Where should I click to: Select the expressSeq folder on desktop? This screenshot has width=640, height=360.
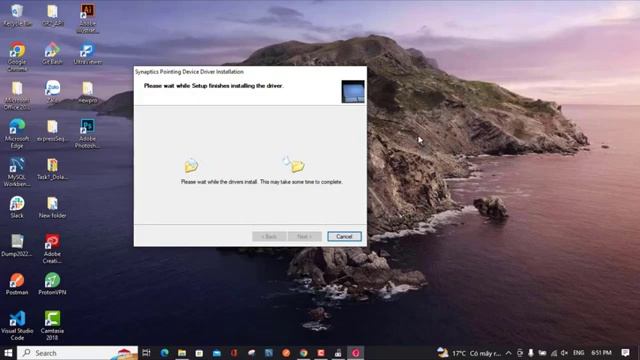click(52, 130)
